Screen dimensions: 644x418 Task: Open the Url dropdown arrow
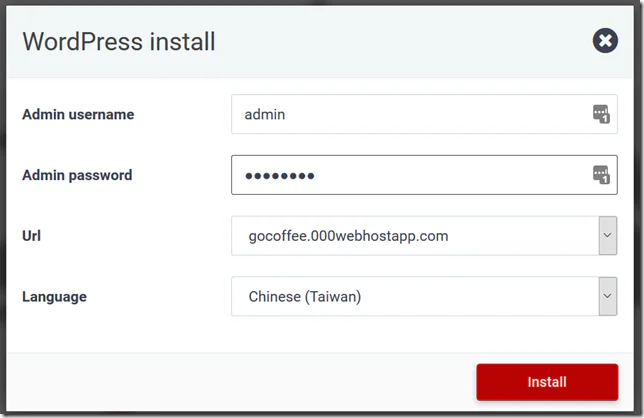(x=607, y=236)
